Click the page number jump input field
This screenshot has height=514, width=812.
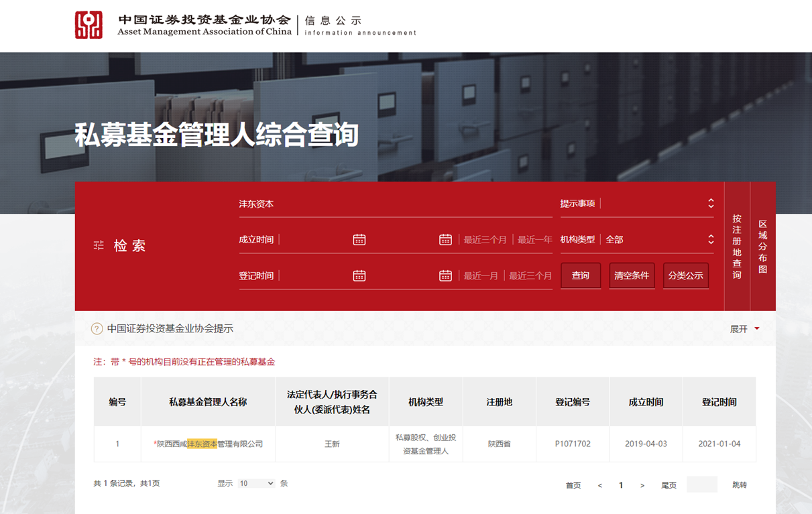[702, 485]
